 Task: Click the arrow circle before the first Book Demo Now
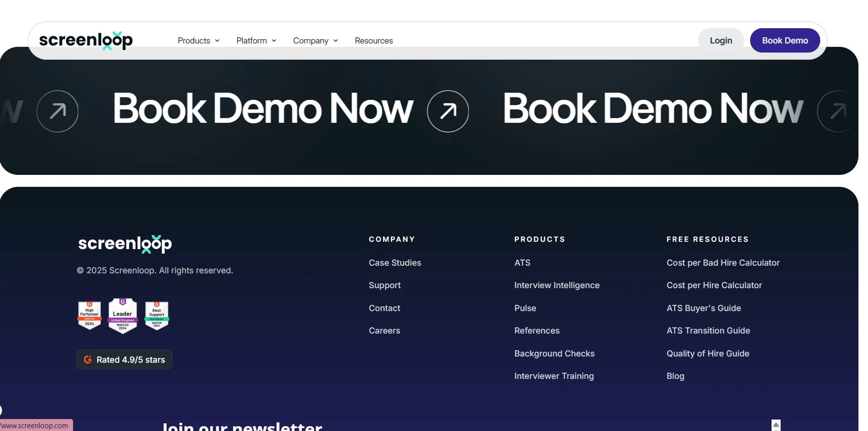58,111
